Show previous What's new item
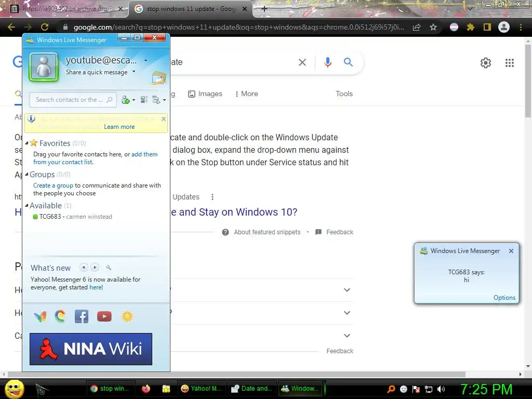Screen dimensions: 532x399 84,268
